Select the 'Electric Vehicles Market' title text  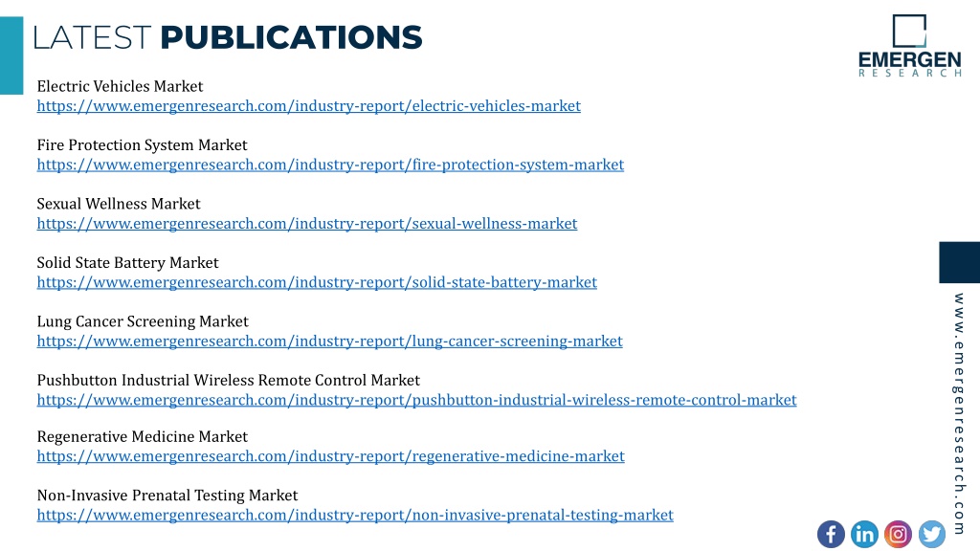point(120,86)
